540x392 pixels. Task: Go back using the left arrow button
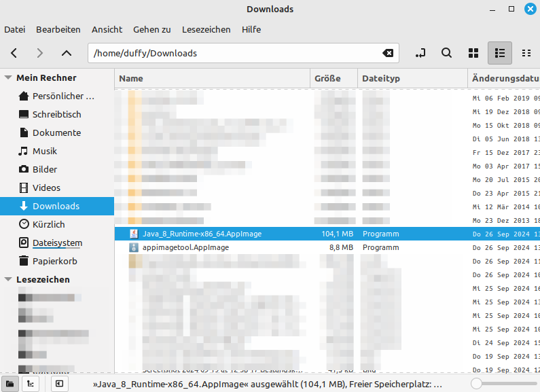[14, 53]
